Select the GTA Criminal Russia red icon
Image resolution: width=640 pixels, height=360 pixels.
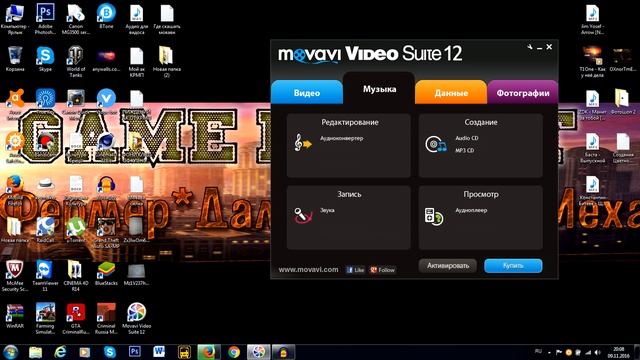(x=76, y=319)
